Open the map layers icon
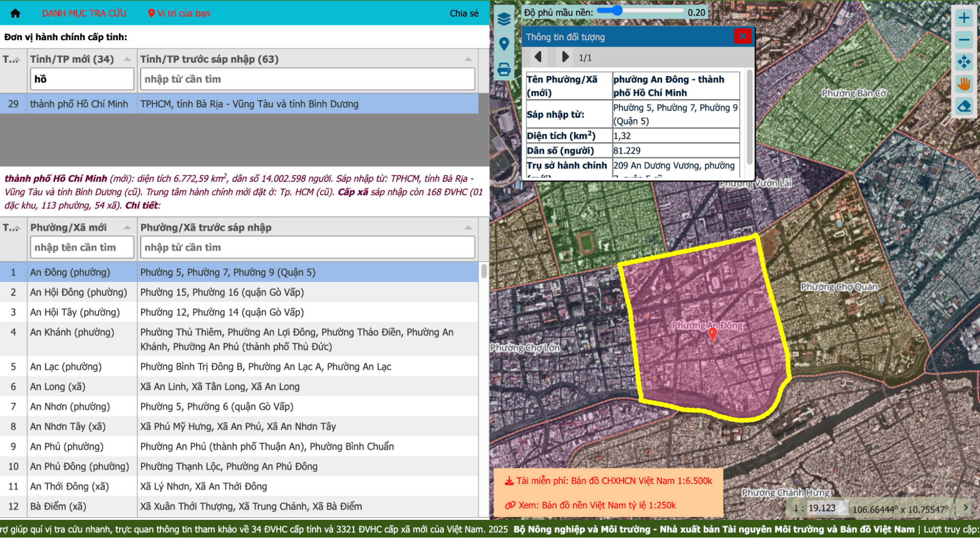This screenshot has height=538, width=980. point(504,19)
